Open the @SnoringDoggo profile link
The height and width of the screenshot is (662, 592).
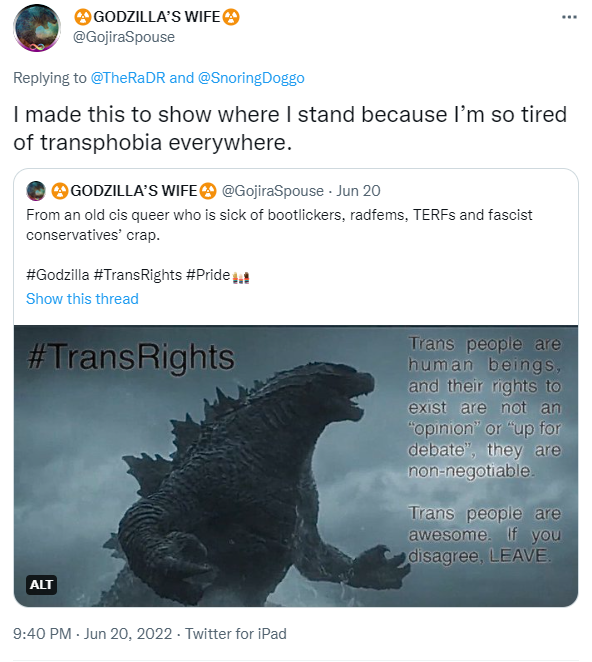(x=251, y=78)
